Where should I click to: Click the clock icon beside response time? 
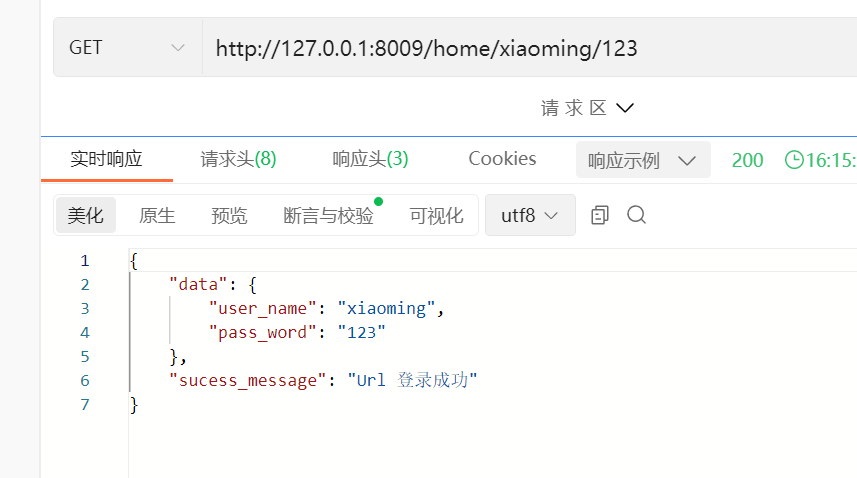coord(794,160)
